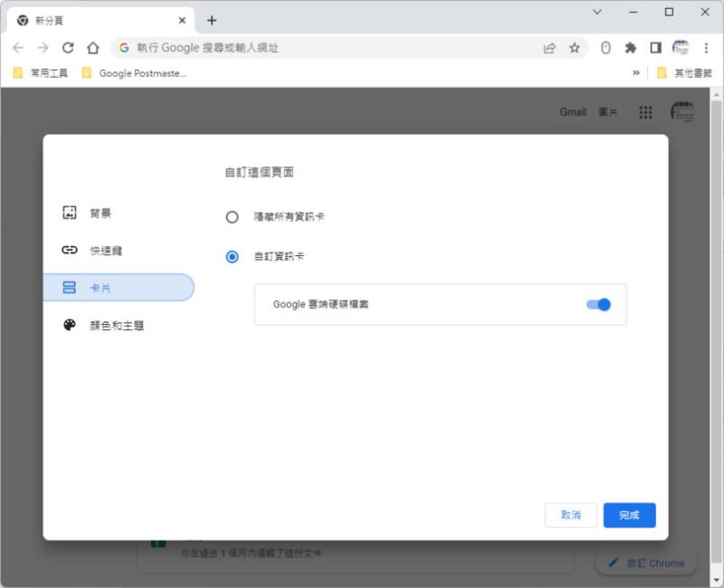Image resolution: width=724 pixels, height=588 pixels.
Task: Close the 新分頁 tab
Action: 182,20
